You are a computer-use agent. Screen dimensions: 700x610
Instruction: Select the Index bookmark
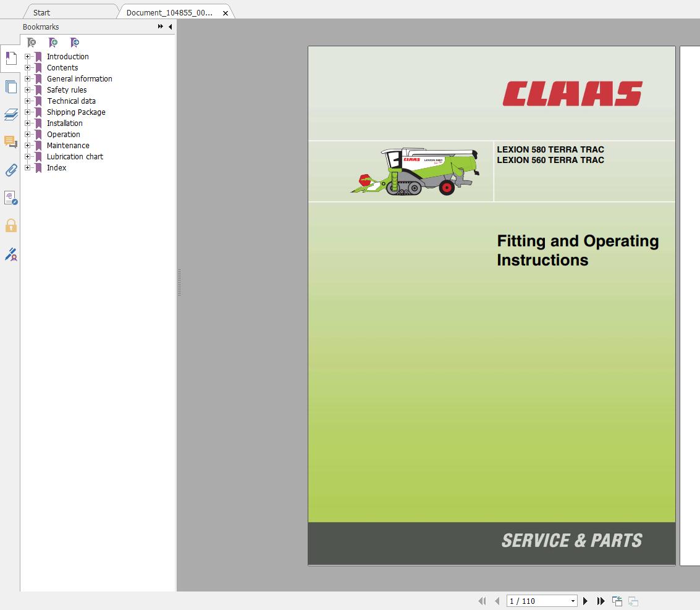coord(56,167)
